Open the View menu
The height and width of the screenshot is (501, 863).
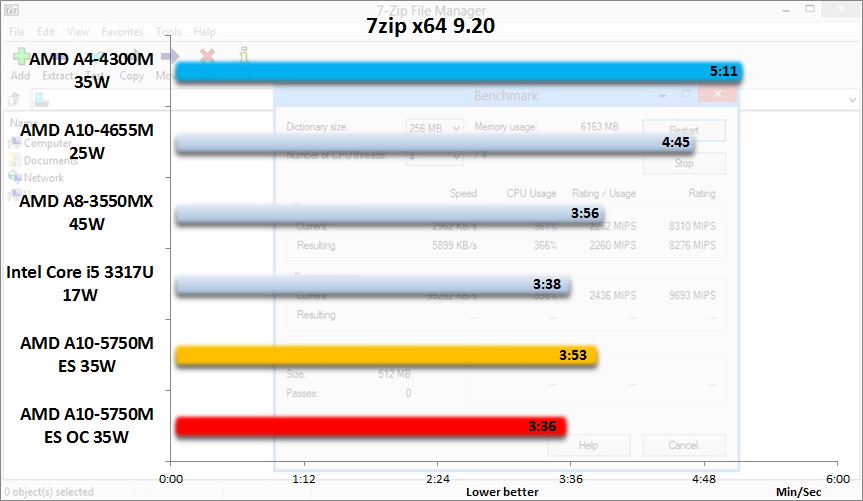coord(78,32)
